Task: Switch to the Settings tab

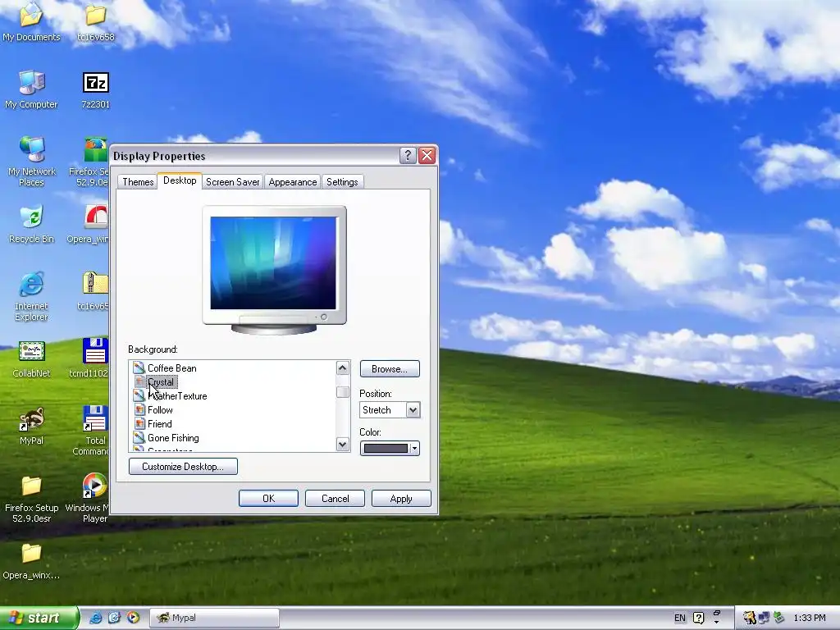Action: 342,182
